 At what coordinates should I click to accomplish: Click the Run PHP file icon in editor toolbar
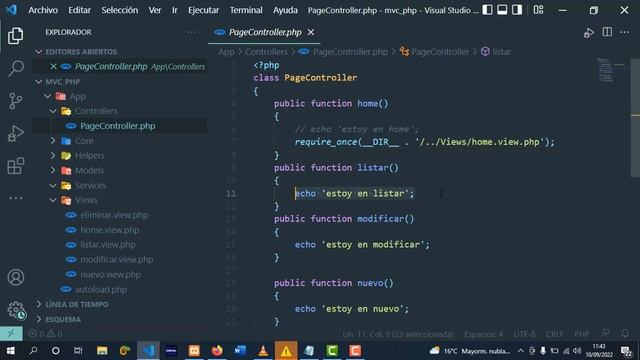589,32
